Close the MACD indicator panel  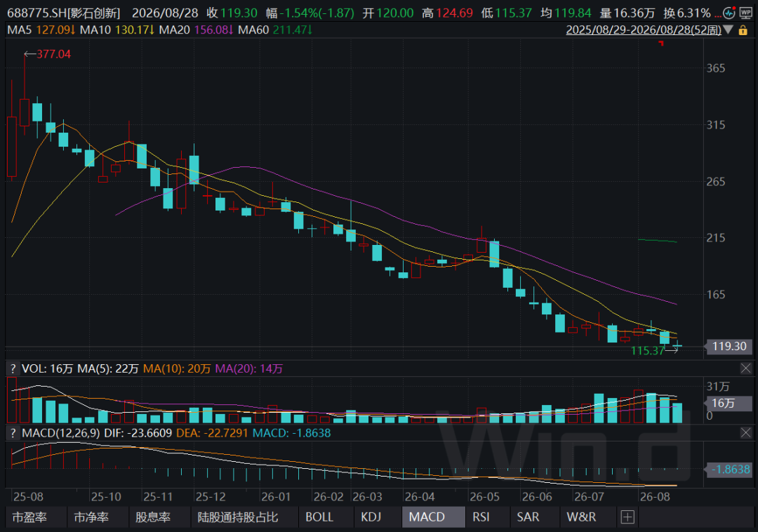[x=746, y=433]
